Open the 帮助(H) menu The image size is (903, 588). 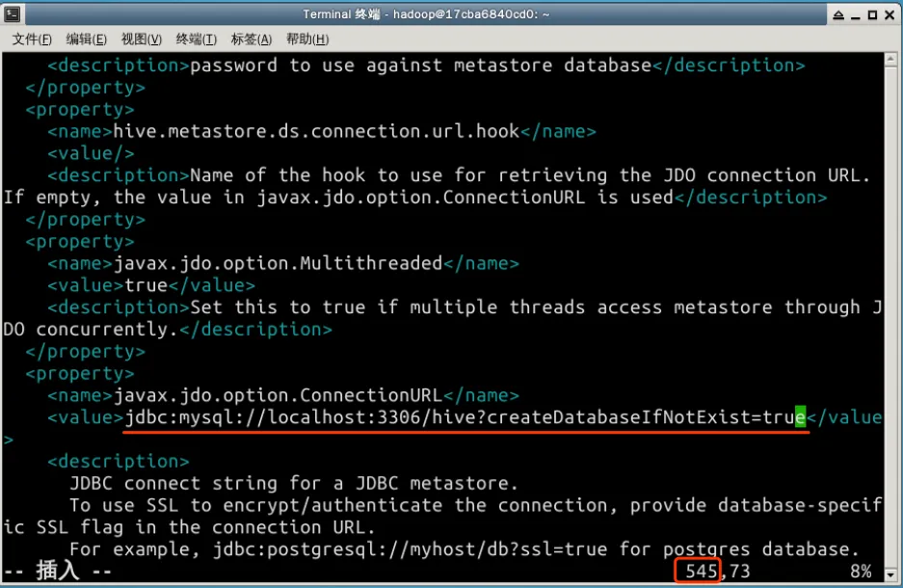(x=307, y=40)
